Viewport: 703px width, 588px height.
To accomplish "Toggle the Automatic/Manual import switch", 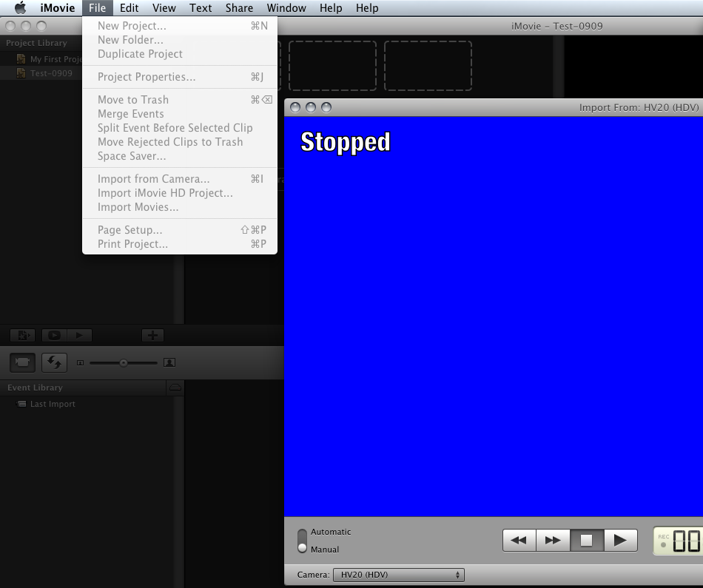I will click(302, 541).
